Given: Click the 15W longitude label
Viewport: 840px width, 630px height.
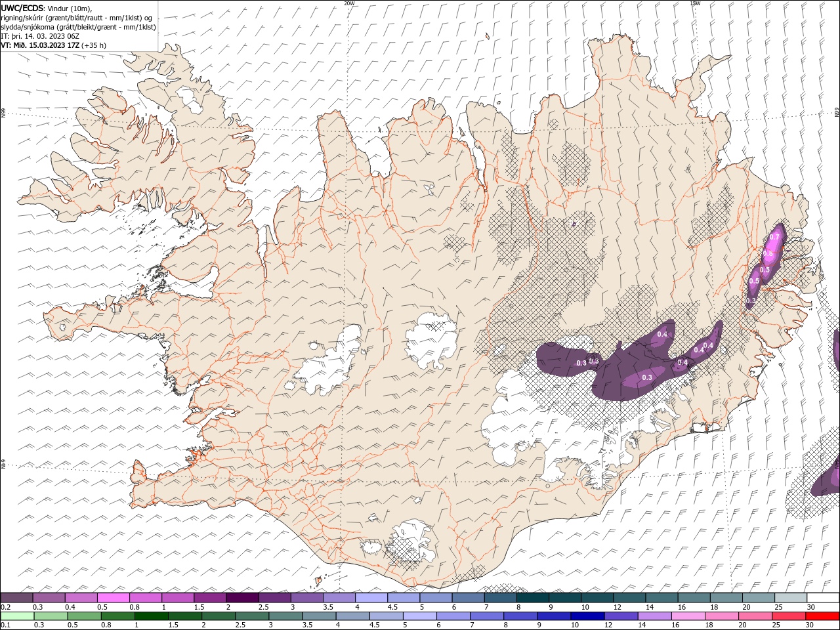Looking at the screenshot, I should click(695, 3).
